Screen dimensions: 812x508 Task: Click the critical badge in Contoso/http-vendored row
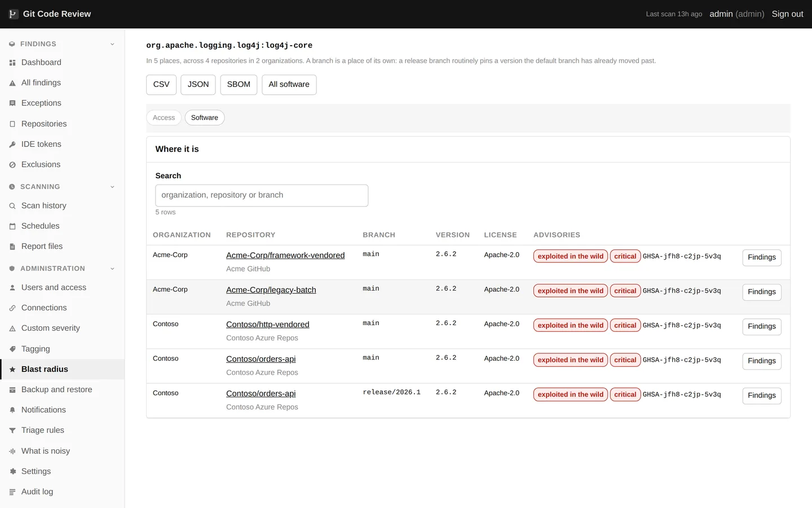(x=625, y=326)
